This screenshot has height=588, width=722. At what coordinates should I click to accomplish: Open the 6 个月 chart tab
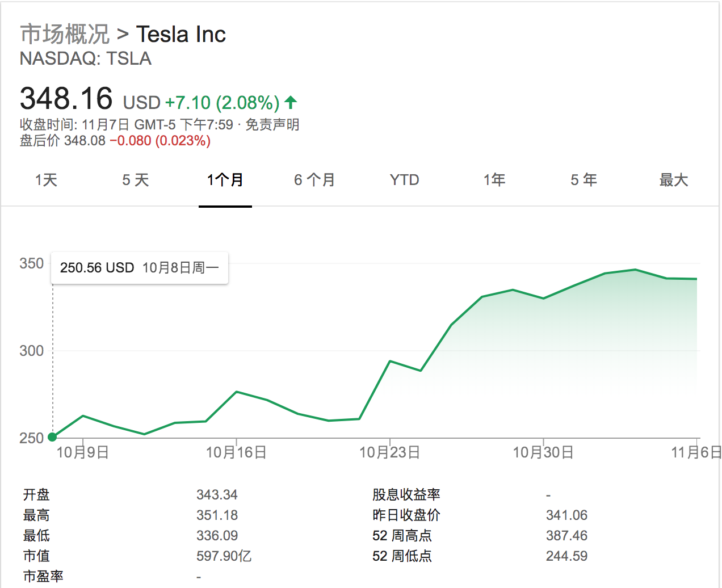314,180
